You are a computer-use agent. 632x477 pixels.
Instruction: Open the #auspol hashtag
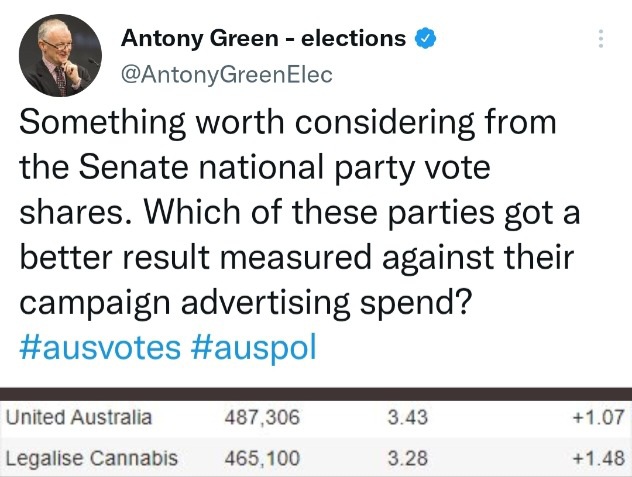(253, 348)
